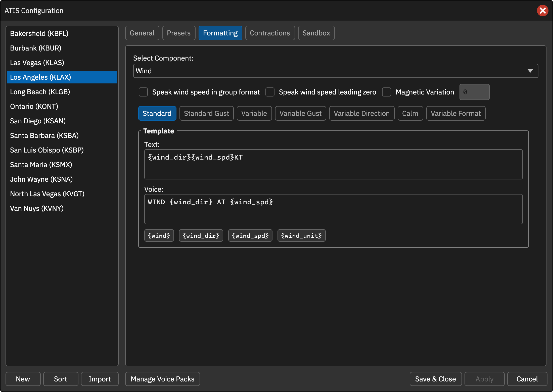Insert the {wind_unit} variable token

[x=301, y=235]
